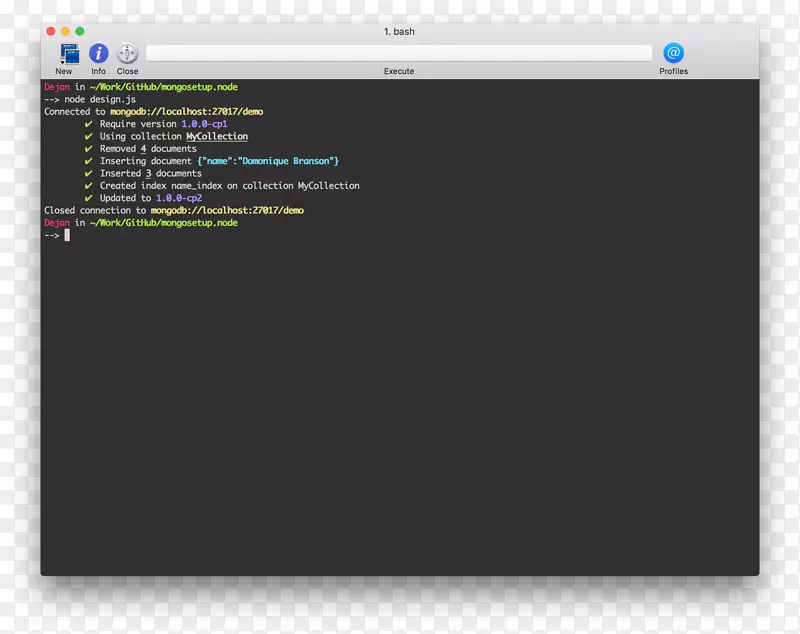Click the version text 1.0.0-cp1
This screenshot has width=800, height=634.
tap(204, 124)
